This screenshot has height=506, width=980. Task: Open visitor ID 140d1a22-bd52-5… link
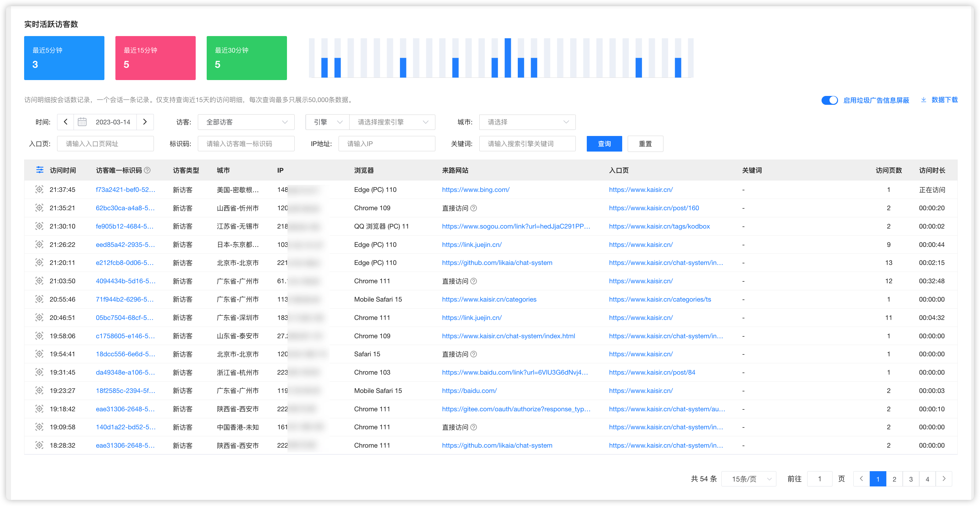[x=125, y=427]
